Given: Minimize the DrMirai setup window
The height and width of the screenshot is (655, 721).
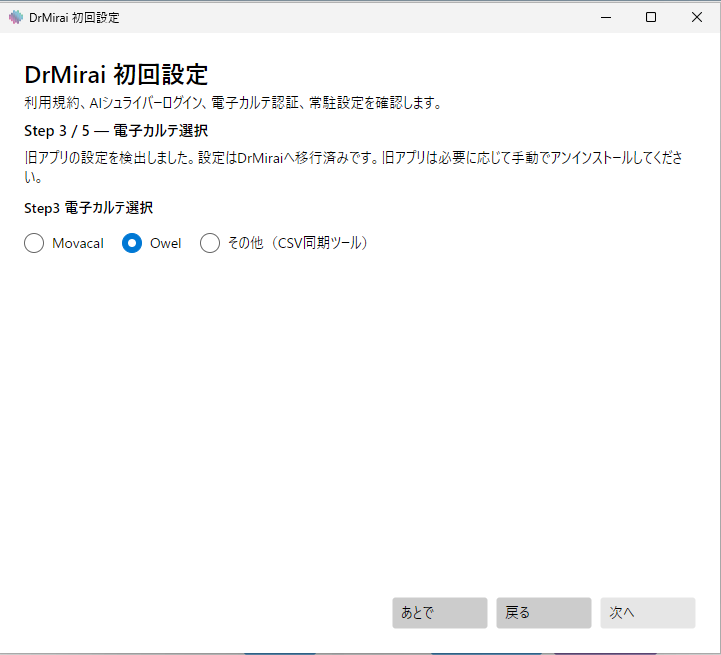Looking at the screenshot, I should point(606,17).
